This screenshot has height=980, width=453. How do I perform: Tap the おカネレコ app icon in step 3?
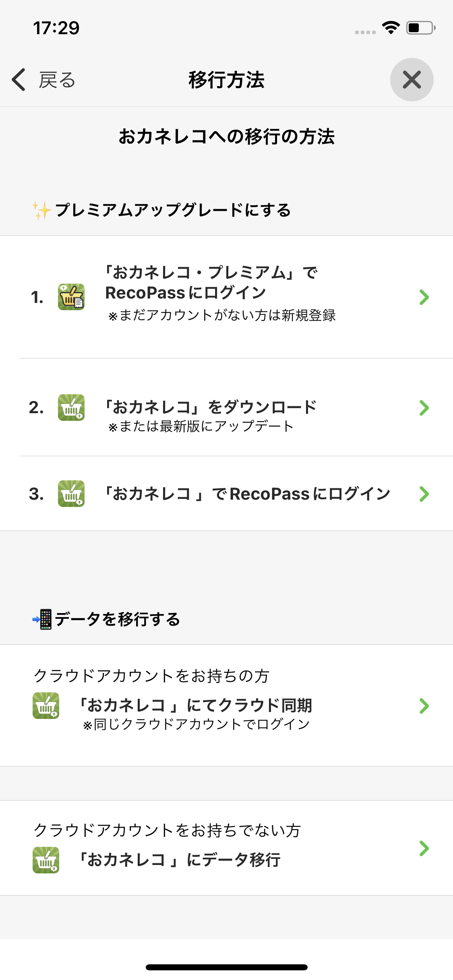[71, 494]
